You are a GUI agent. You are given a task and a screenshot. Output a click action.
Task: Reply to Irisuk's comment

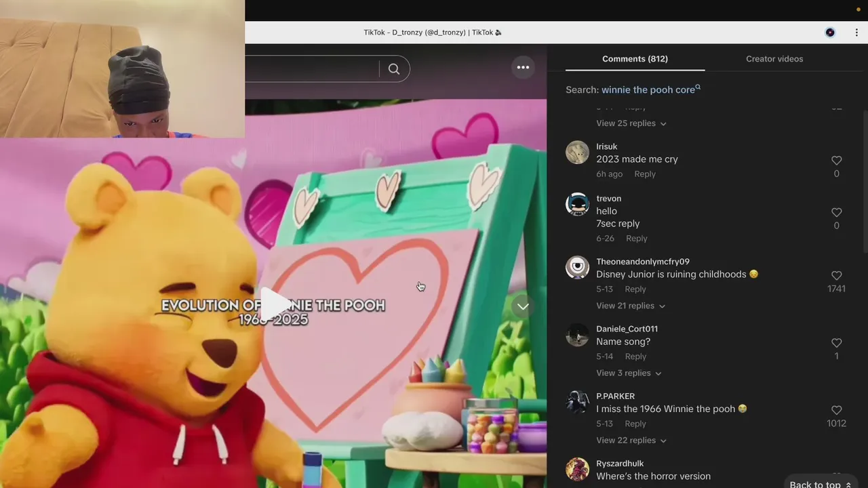tap(645, 174)
